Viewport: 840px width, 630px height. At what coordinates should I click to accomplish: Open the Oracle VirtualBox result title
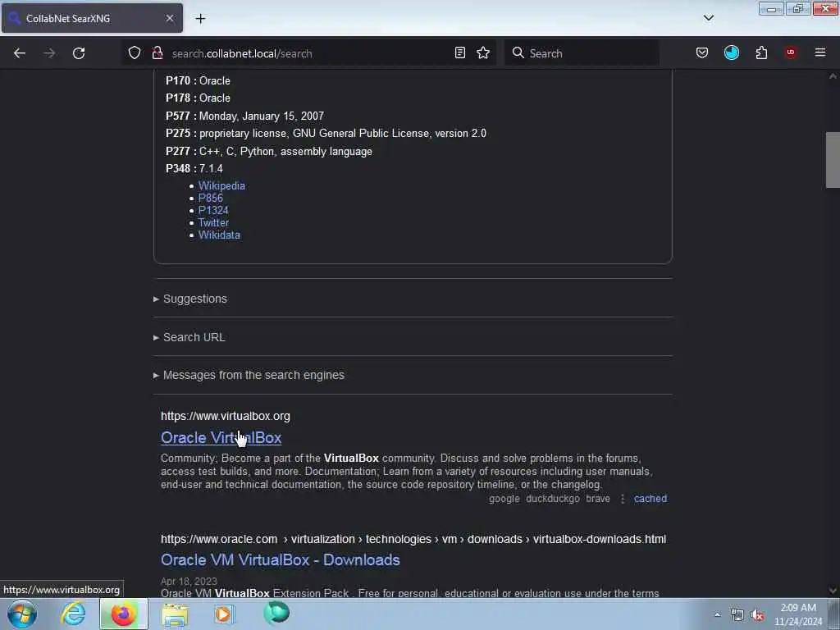tap(221, 438)
